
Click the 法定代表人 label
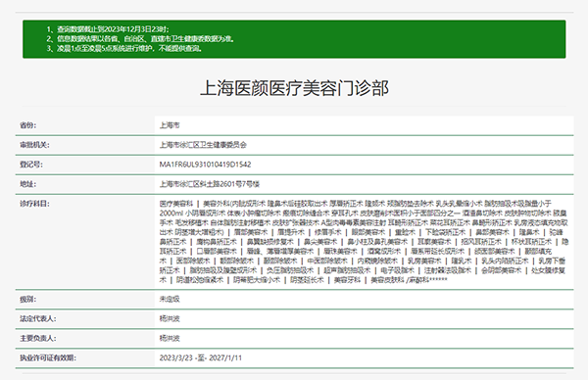[x=38, y=318]
